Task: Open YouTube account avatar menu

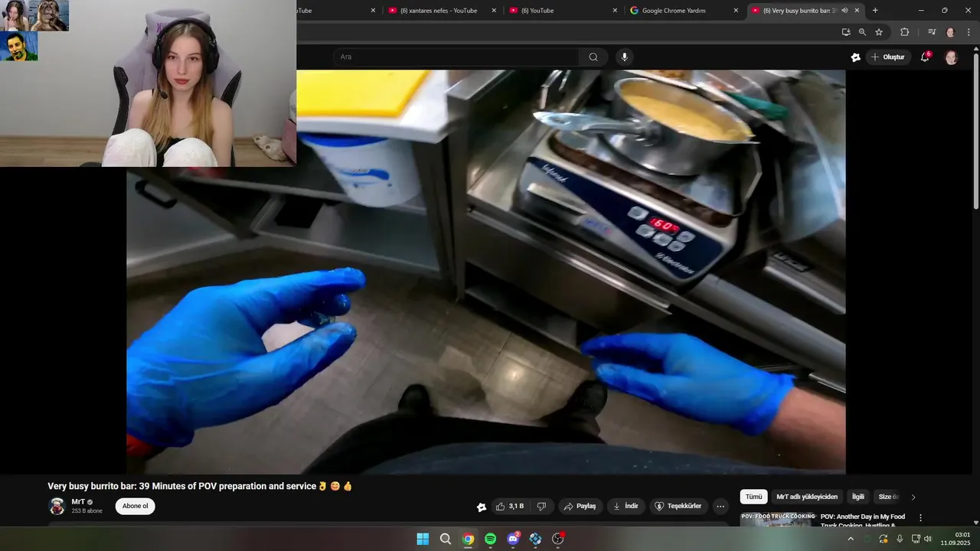Action: pyautogui.click(x=951, y=57)
